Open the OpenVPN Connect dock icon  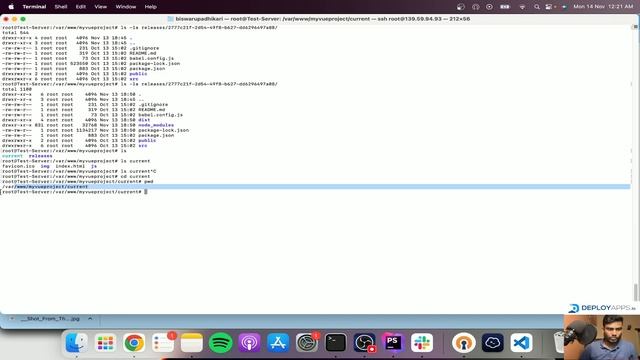pyautogui.click(x=464, y=343)
